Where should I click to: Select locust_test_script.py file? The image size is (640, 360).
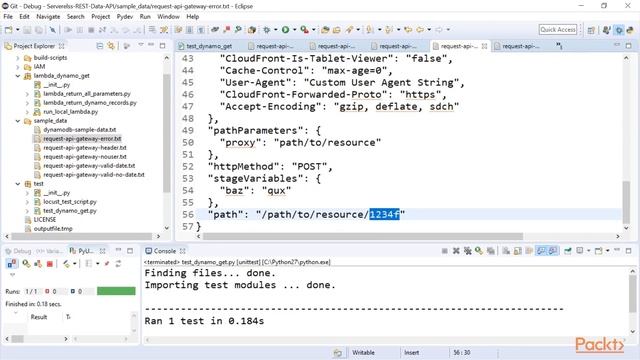point(70,202)
